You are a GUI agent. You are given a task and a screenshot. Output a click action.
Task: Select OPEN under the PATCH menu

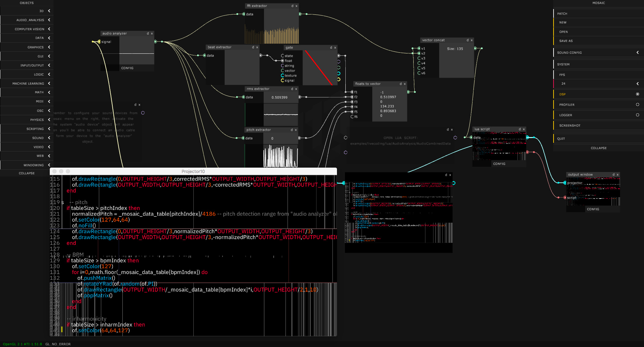pos(564,32)
